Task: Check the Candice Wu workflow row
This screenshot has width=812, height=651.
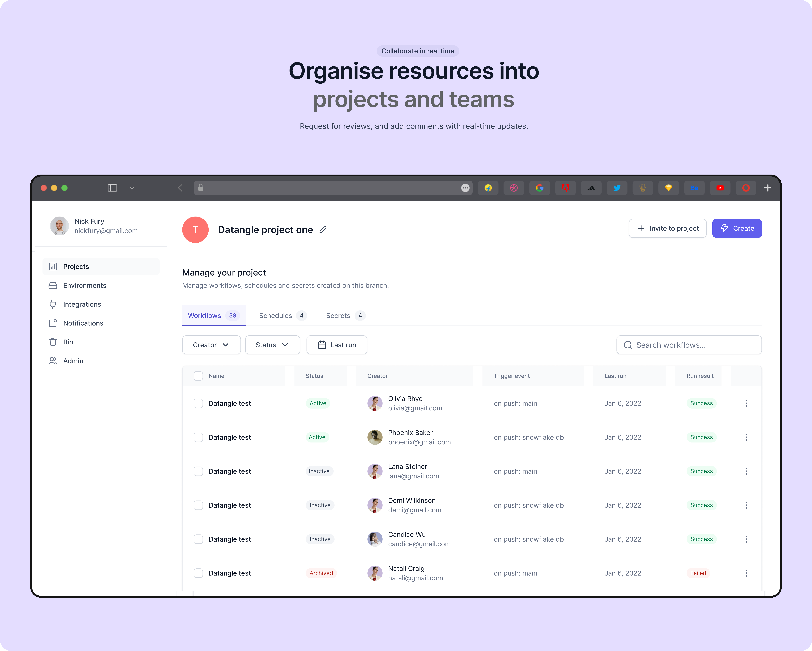Action: [198, 539]
